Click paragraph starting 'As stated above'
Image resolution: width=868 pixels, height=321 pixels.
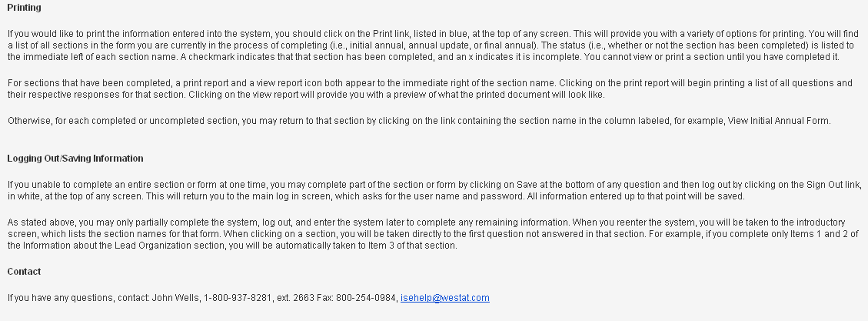(433, 234)
